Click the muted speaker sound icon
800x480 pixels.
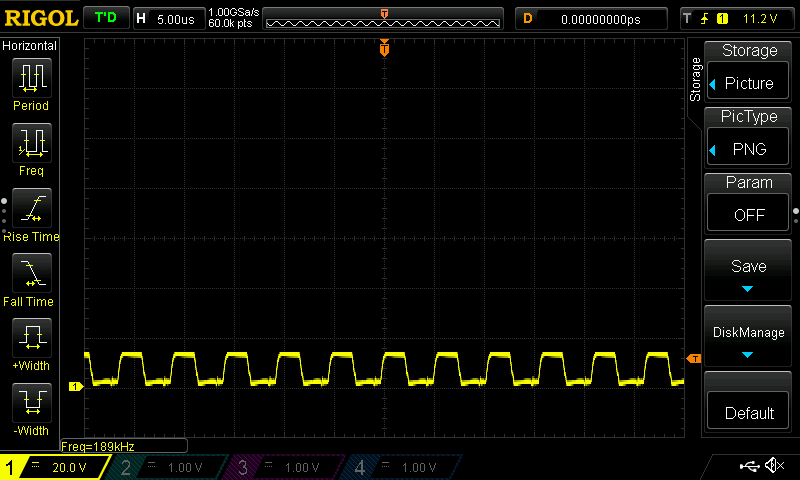pyautogui.click(x=774, y=465)
